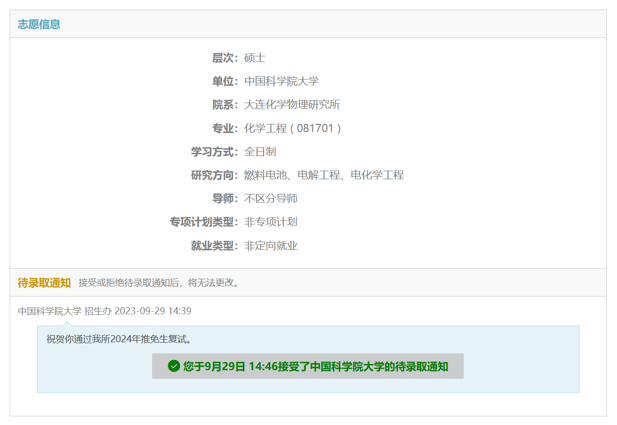Click the 非定向就业 employment type value
Screen dimensions: 617x425
(x=271, y=245)
